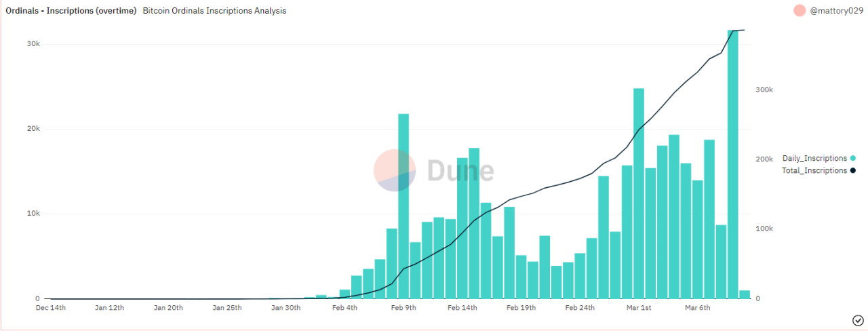Select the tall bar at Feb 9th
Image resolution: width=868 pixels, height=331 pixels.
pyautogui.click(x=403, y=206)
